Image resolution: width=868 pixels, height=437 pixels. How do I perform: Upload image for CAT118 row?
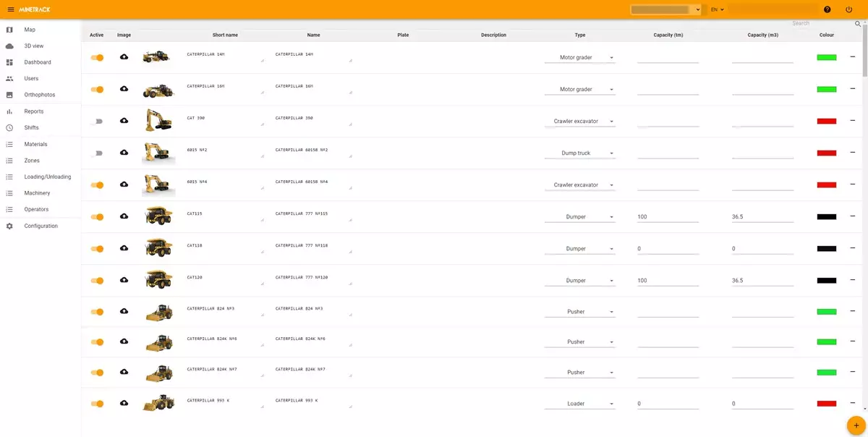pyautogui.click(x=124, y=248)
